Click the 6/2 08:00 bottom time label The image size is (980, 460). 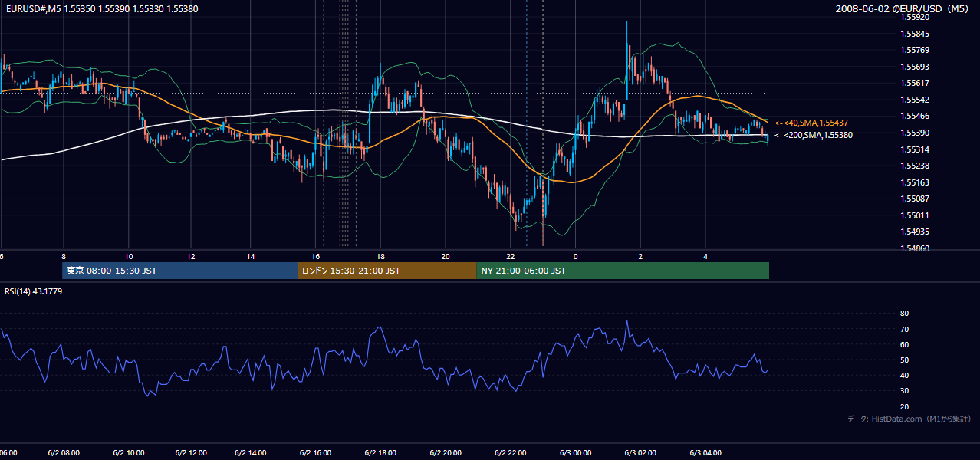click(64, 453)
